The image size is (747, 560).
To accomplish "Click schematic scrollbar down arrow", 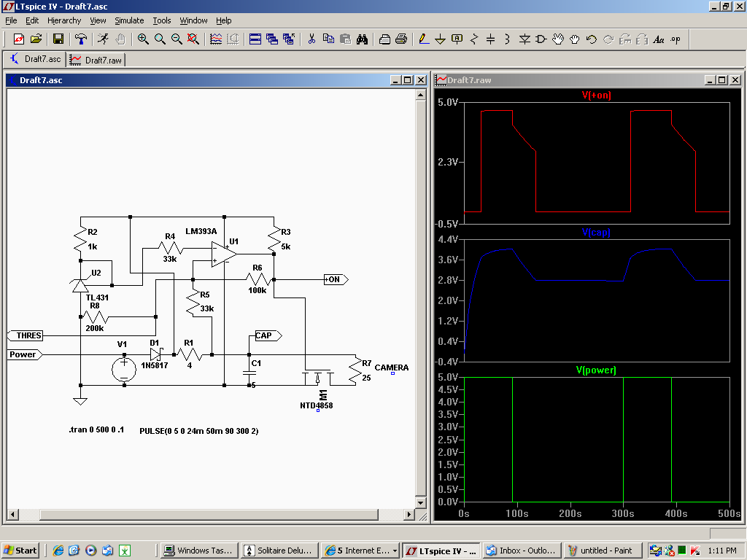I will pyautogui.click(x=421, y=503).
